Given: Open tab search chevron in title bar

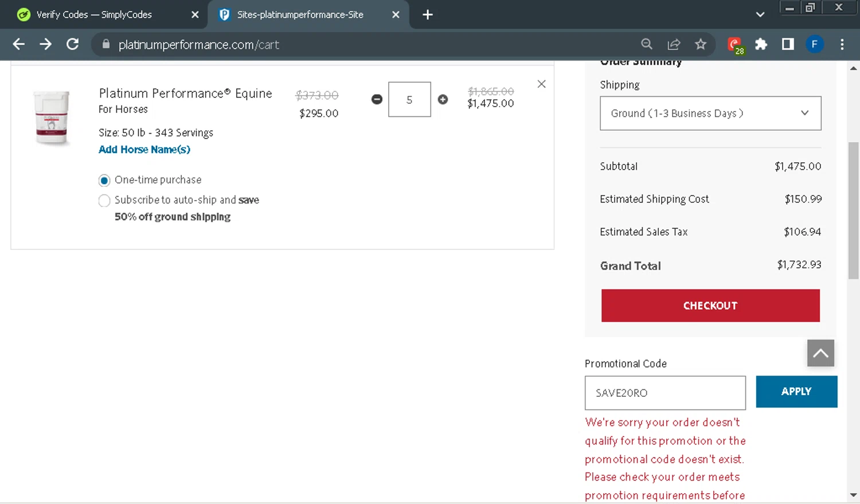Looking at the screenshot, I should click(x=760, y=14).
